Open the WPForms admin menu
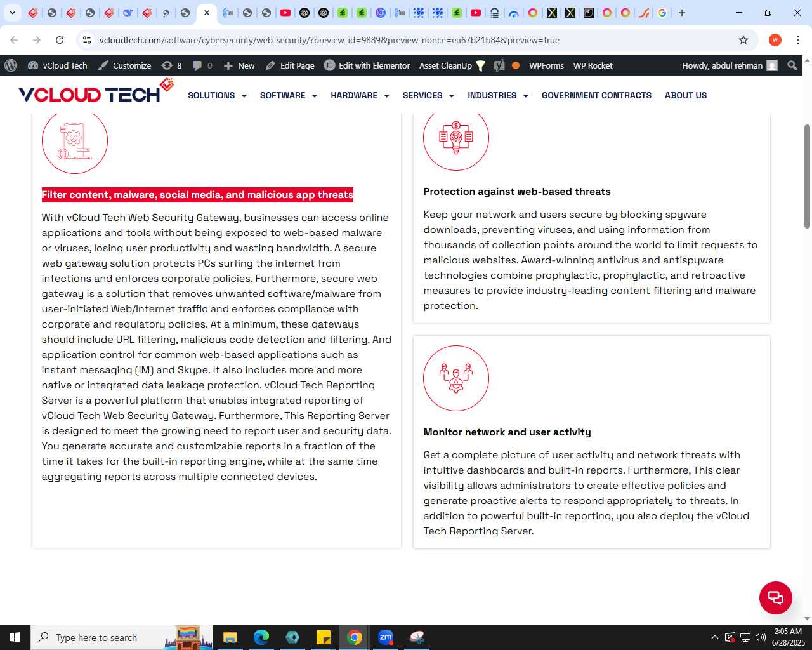 click(546, 65)
